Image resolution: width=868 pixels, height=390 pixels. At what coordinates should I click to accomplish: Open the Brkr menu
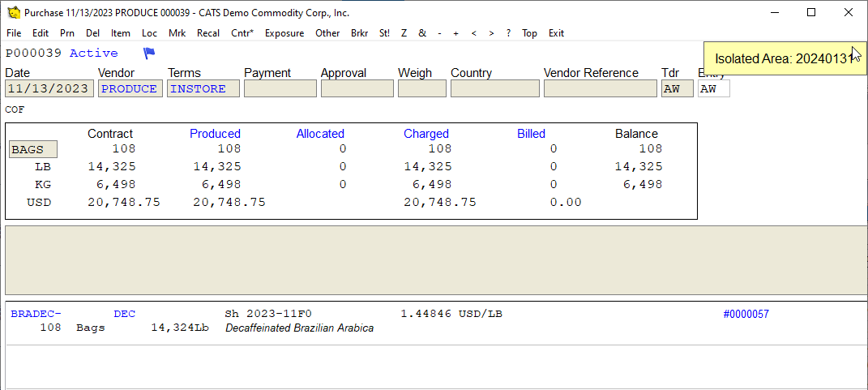359,33
